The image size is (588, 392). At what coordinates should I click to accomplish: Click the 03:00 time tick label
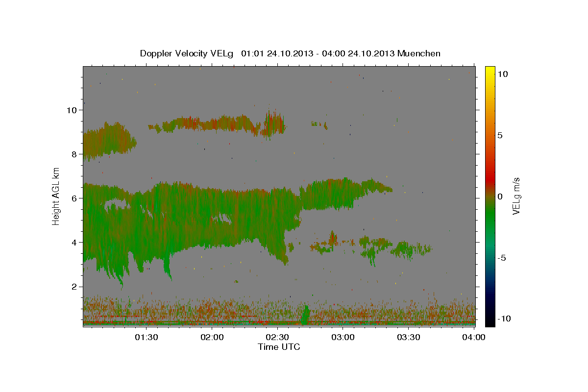[x=343, y=337]
